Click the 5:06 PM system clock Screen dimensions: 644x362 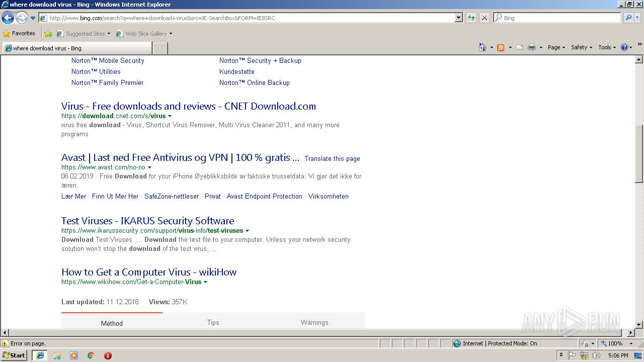coord(618,355)
